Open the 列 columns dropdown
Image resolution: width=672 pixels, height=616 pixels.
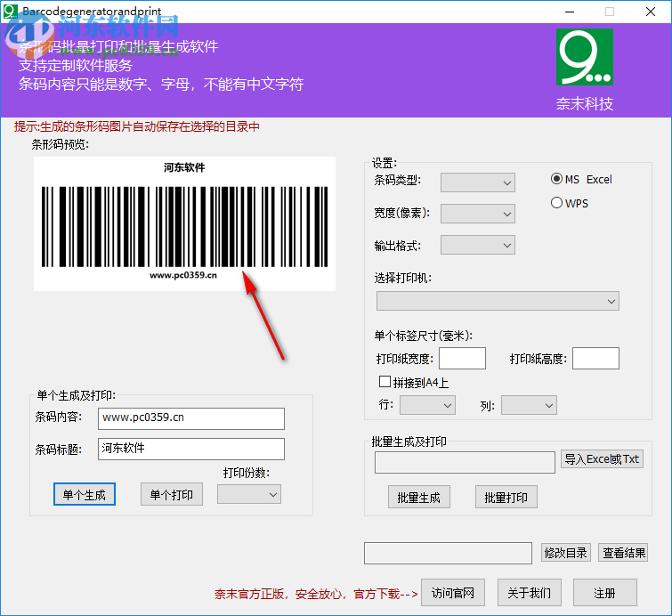click(529, 405)
